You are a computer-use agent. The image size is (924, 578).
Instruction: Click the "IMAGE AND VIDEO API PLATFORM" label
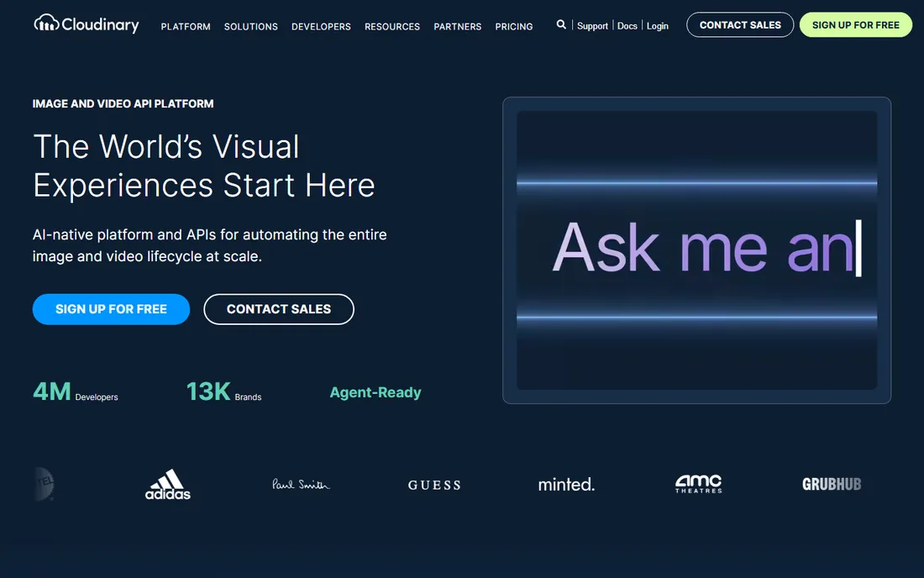coord(123,103)
